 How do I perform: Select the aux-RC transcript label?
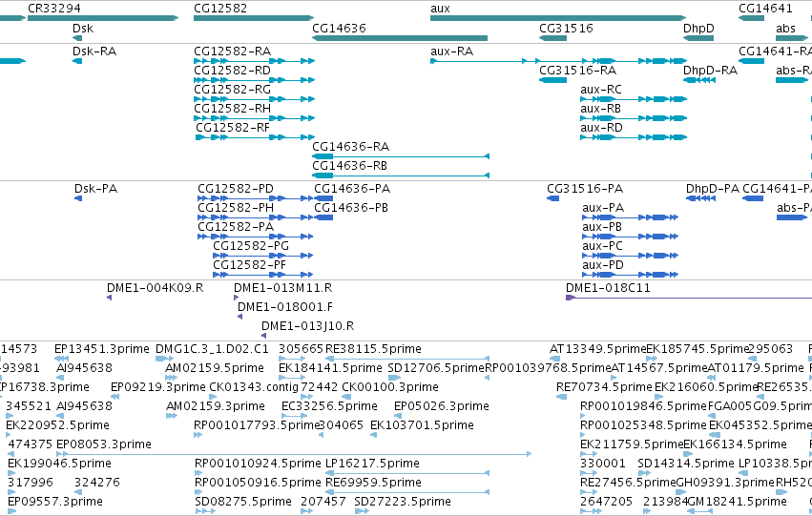tap(601, 90)
